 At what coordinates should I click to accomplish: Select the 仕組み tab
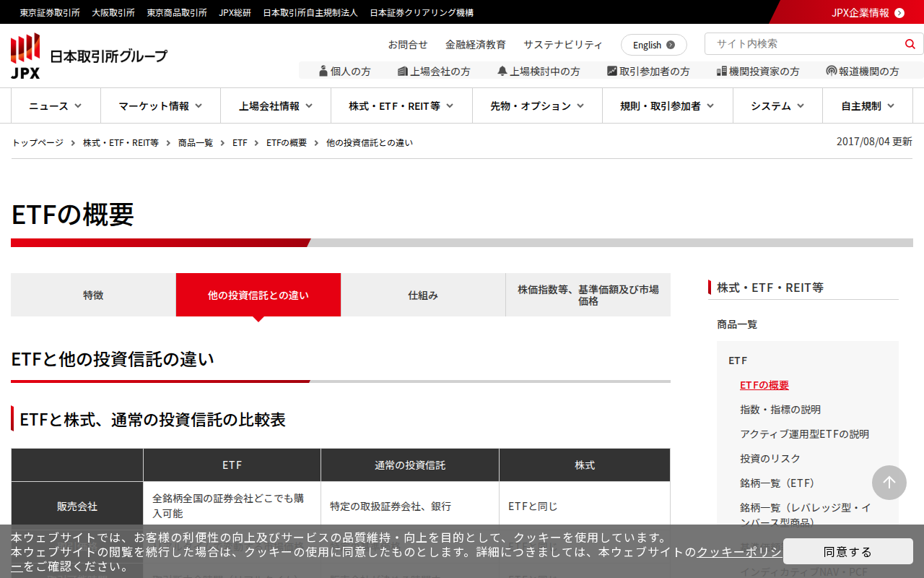[423, 295]
